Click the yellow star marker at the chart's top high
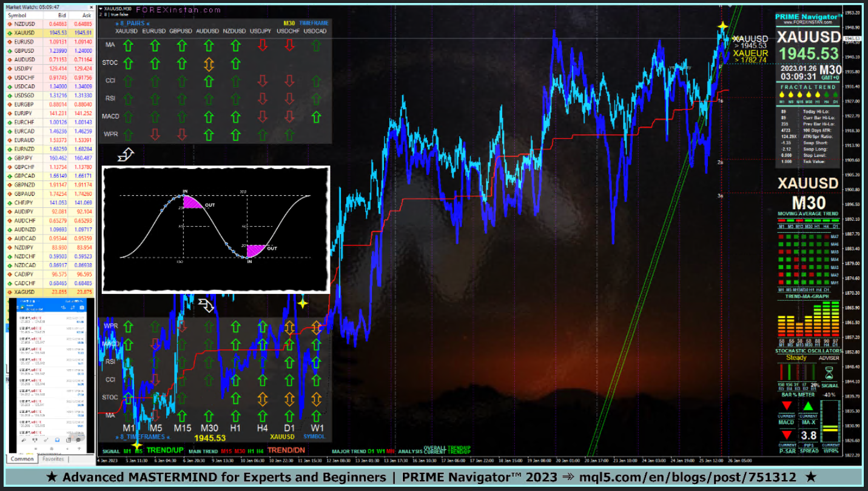Screen dimensions: 868x491 [722, 27]
